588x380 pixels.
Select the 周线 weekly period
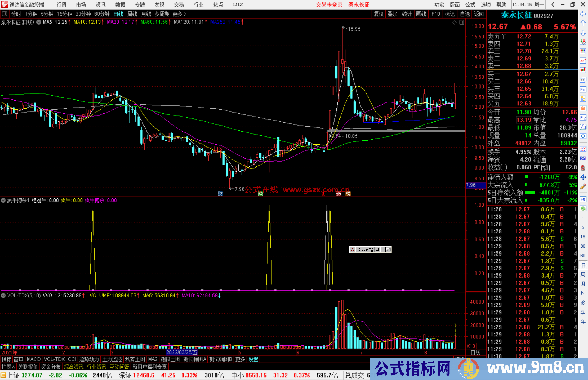pyautogui.click(x=132, y=14)
